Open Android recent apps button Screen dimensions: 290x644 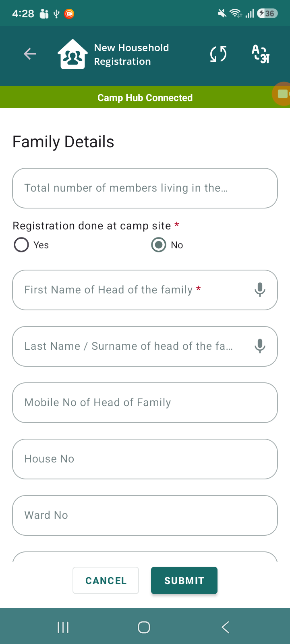coord(63,627)
